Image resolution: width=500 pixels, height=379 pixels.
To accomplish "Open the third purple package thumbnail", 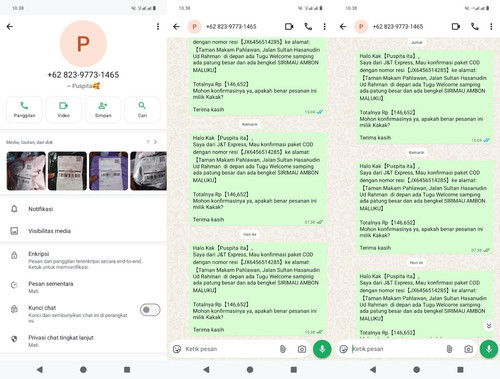I will pos(109,171).
